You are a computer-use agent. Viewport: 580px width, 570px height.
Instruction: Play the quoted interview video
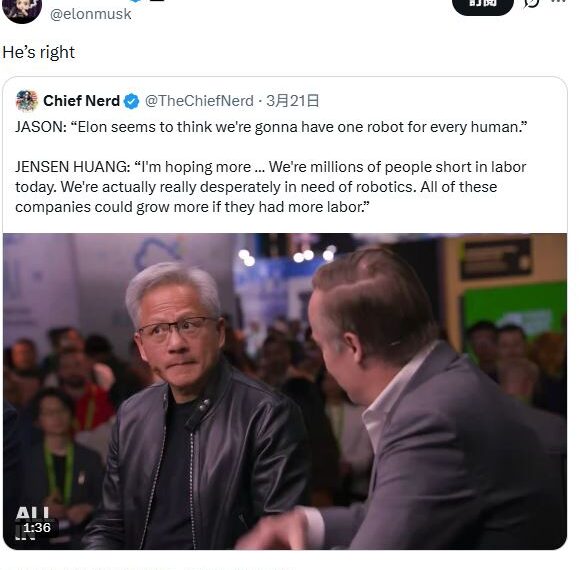pos(285,391)
